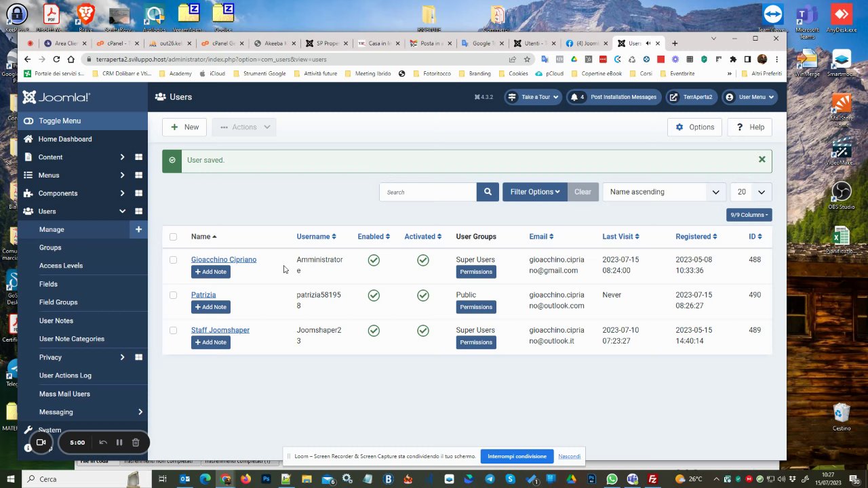Open User Actions Log

[x=65, y=375]
